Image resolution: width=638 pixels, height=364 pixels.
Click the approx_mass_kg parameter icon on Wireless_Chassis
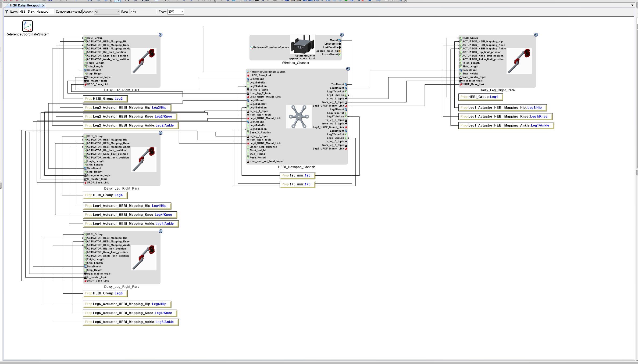click(340, 51)
